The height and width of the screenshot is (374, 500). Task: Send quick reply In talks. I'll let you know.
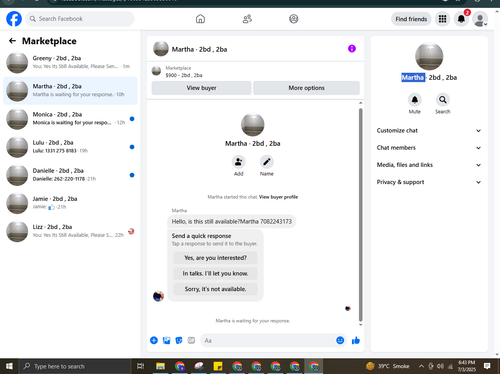point(215,273)
